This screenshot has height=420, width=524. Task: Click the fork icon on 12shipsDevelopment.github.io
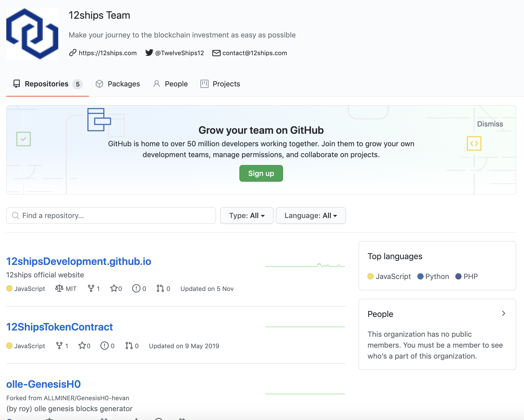(91, 288)
